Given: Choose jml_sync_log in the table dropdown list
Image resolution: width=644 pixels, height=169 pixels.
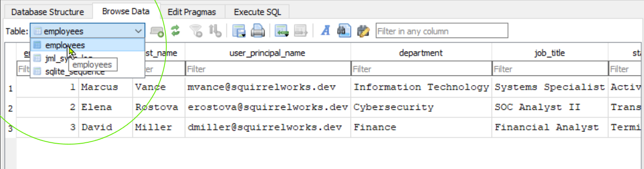Looking at the screenshot, I should click(x=87, y=58).
